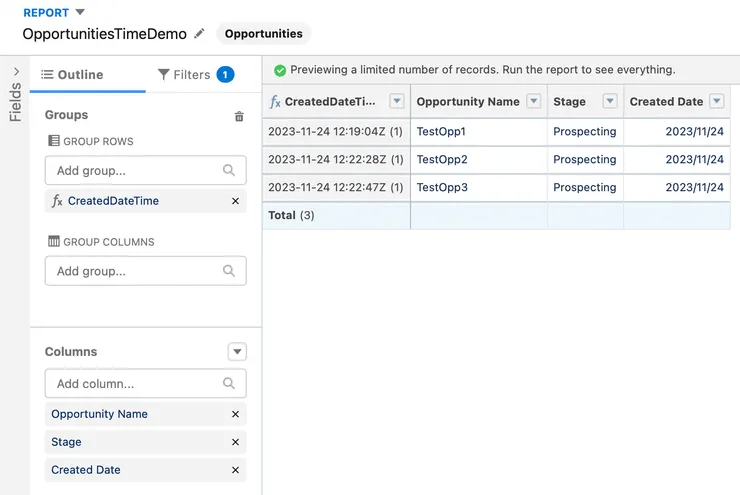This screenshot has height=495, width=740.
Task: Open CreatedDateTime column header menu
Action: [397, 101]
